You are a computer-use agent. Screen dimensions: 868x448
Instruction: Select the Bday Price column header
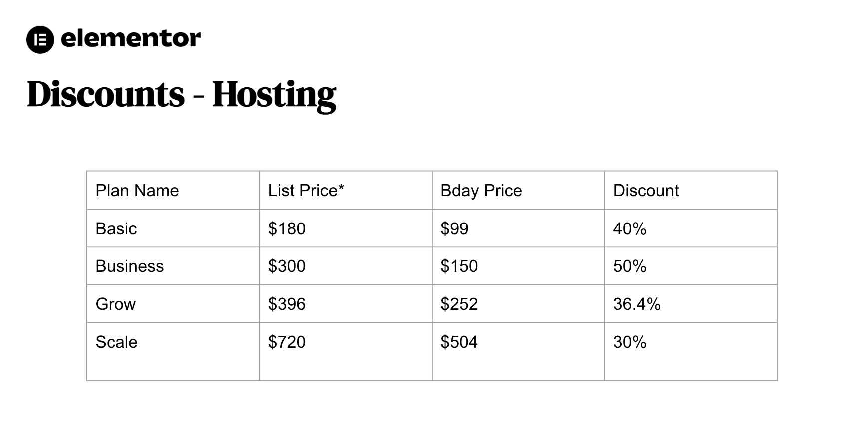(x=518, y=190)
